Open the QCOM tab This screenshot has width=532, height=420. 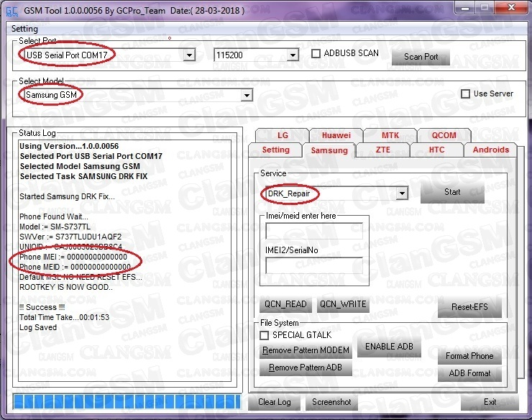coord(444,135)
